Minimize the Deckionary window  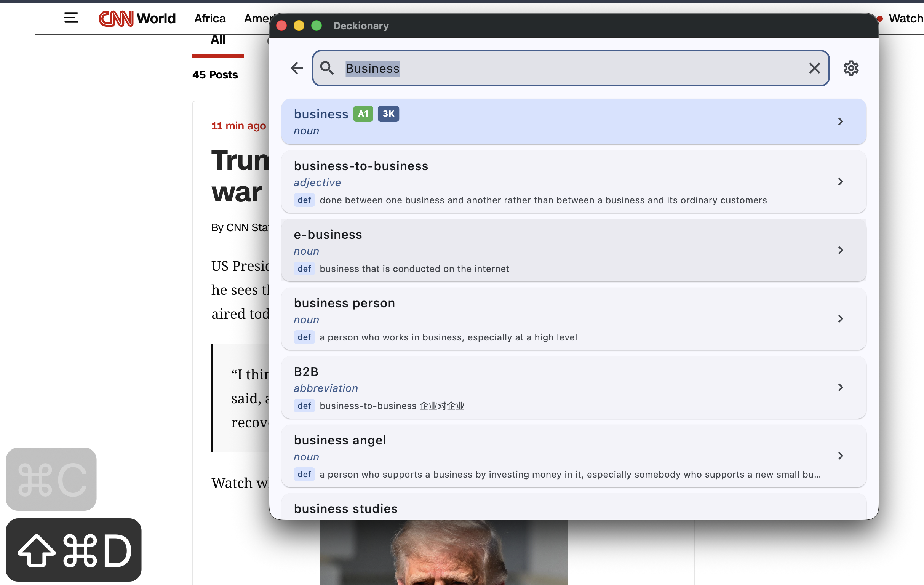[x=299, y=26]
